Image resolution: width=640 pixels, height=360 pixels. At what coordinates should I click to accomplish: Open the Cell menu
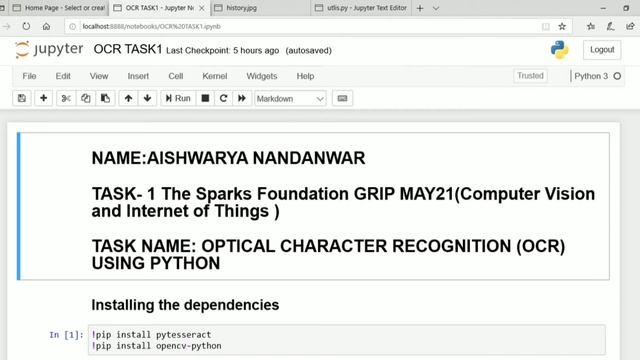click(x=176, y=76)
